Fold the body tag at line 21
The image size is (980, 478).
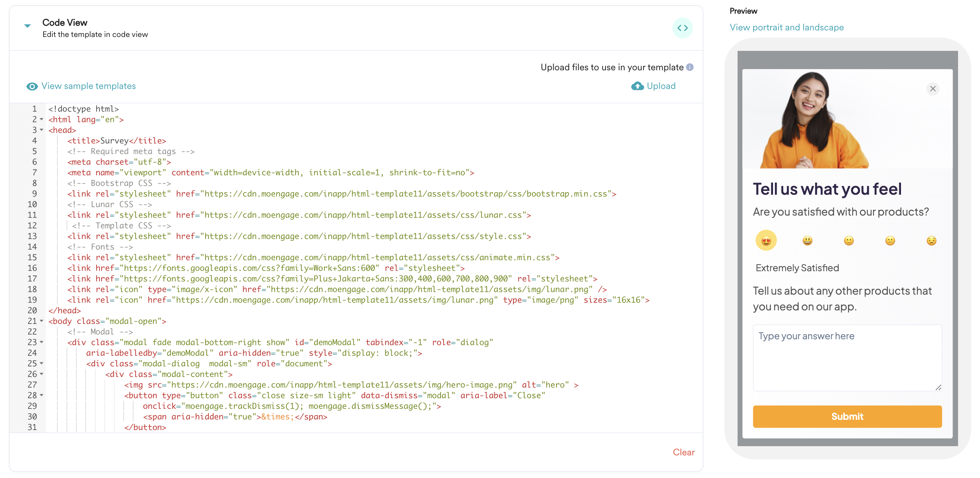[41, 321]
